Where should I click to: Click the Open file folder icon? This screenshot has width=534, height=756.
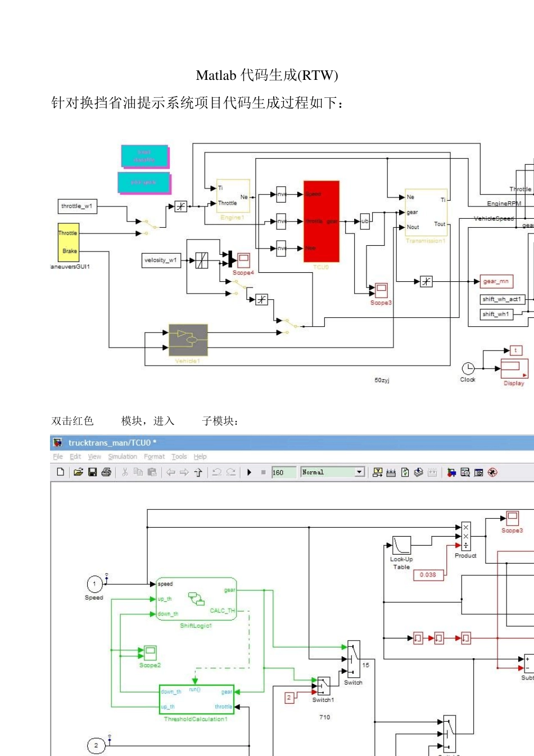(78, 472)
